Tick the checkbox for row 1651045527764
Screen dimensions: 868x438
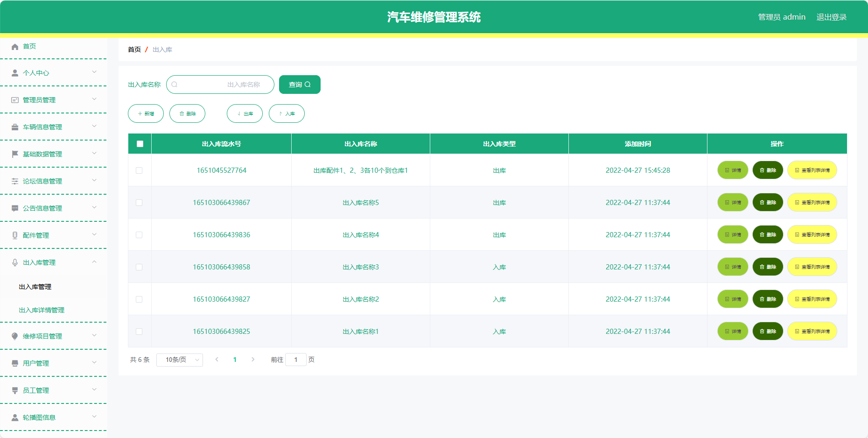tap(139, 170)
